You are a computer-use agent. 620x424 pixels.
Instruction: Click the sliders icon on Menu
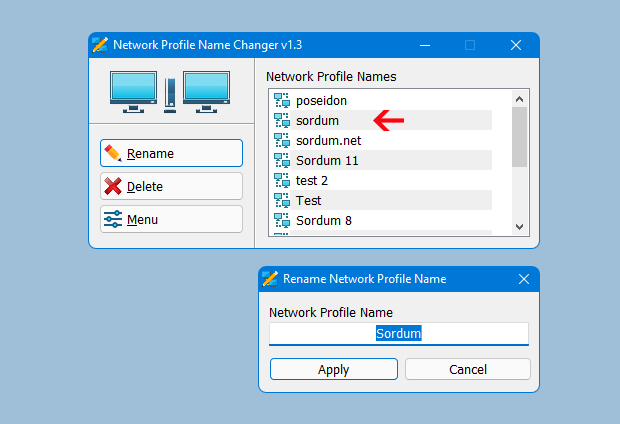click(x=113, y=219)
